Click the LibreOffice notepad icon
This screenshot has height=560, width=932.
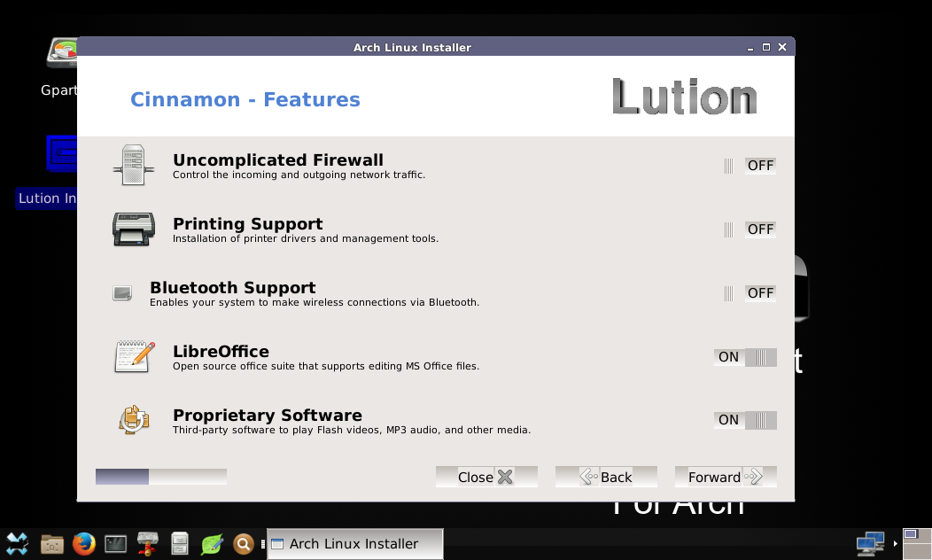pos(135,357)
